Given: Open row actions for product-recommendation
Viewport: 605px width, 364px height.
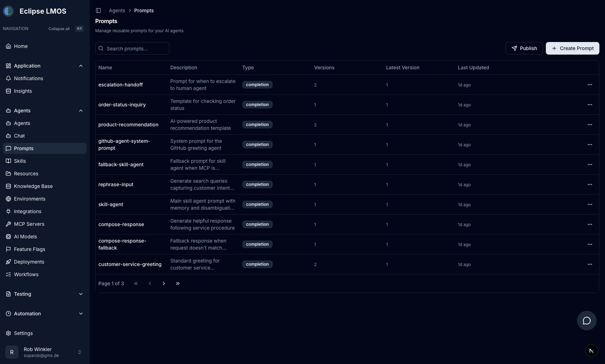Looking at the screenshot, I should [x=590, y=125].
